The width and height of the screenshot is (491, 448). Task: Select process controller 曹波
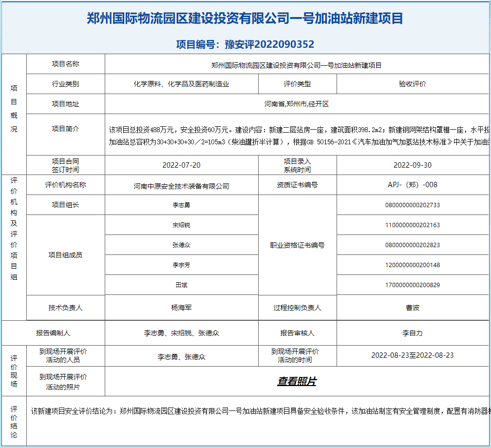[413, 308]
